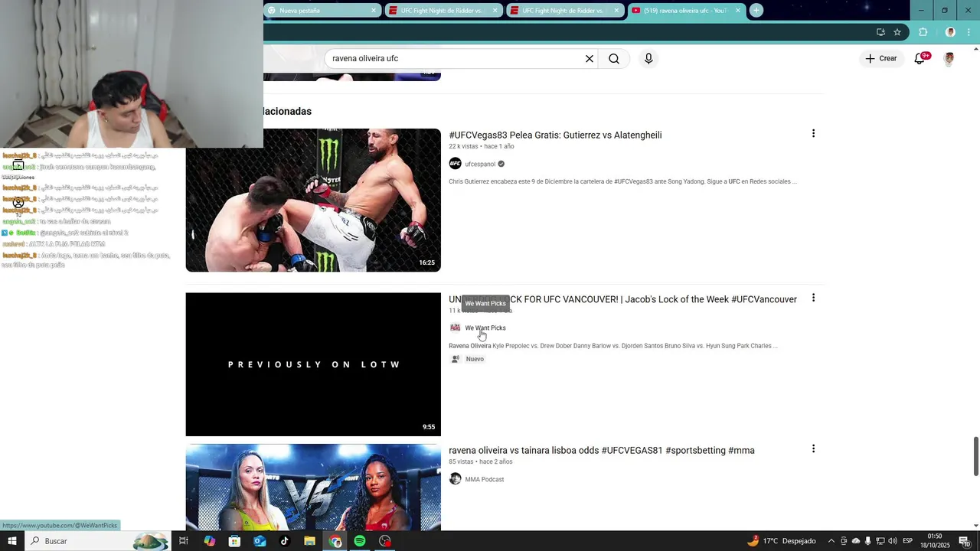Open the volume control in system tray

coord(893,541)
